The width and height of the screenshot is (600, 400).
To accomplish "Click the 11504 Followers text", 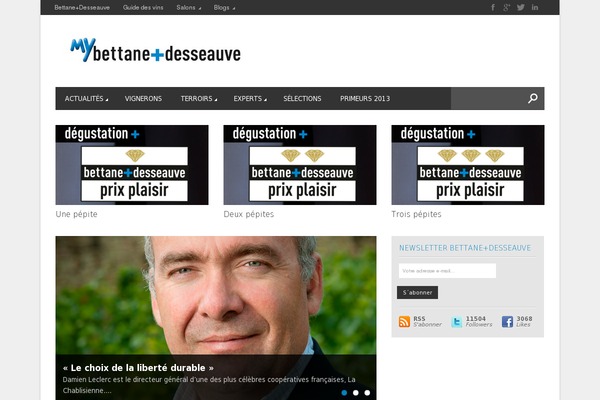I will (x=479, y=322).
